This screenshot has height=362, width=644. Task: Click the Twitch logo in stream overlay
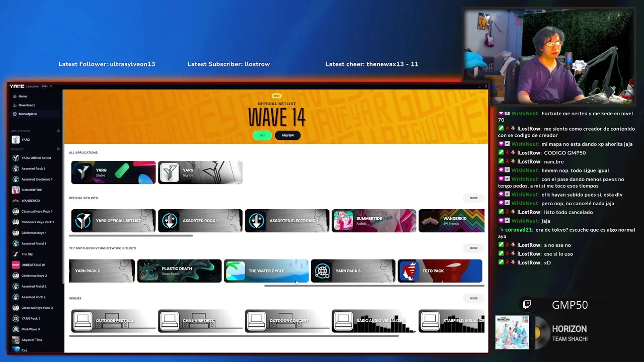[527, 304]
